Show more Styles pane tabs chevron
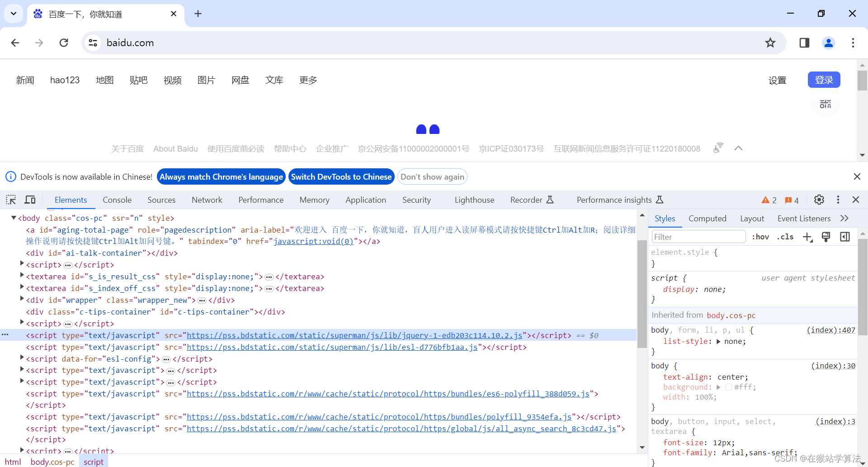 [844, 218]
